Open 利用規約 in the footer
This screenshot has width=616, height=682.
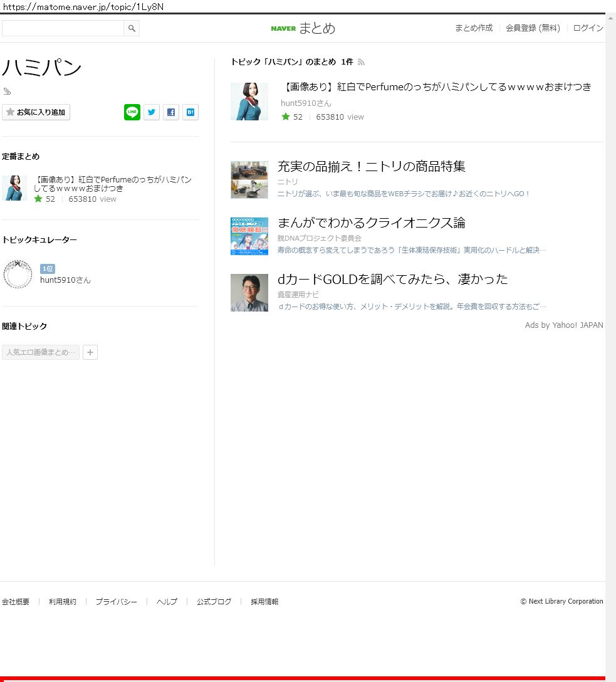coord(63,602)
